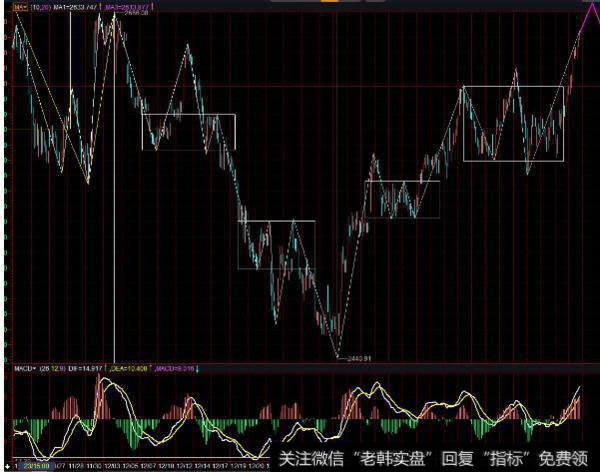Click the 2440.91 lowest price label
Image resolution: width=600 pixels, height=472 pixels.
358,357
